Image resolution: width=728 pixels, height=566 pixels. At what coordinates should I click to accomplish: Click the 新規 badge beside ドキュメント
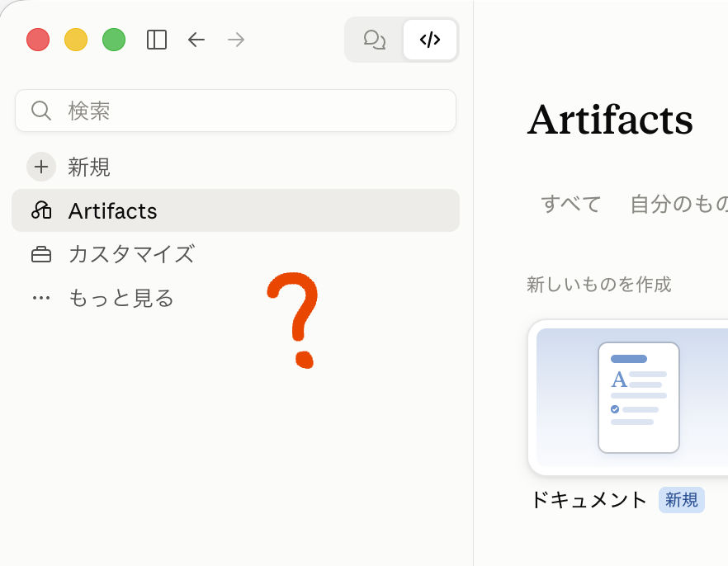click(682, 500)
